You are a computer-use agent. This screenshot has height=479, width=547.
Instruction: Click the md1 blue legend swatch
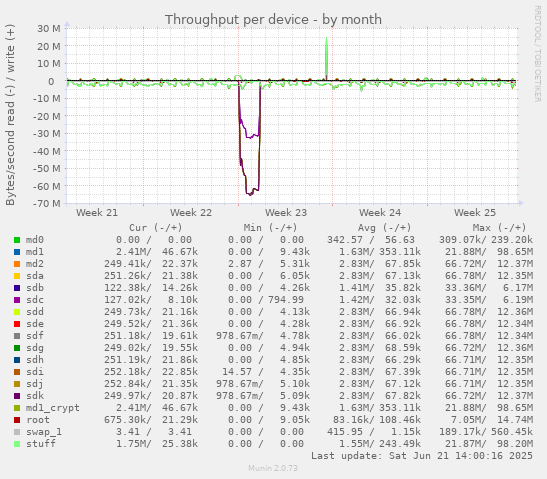pos(17,252)
